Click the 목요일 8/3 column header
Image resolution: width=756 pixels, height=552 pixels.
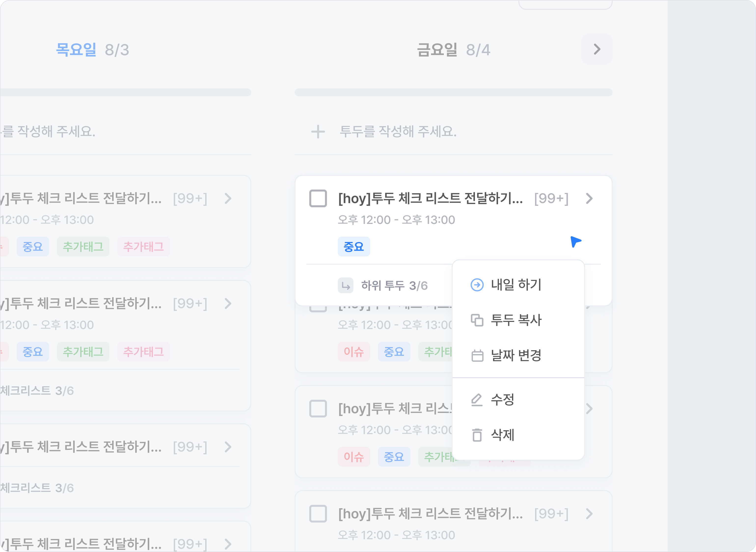click(93, 50)
